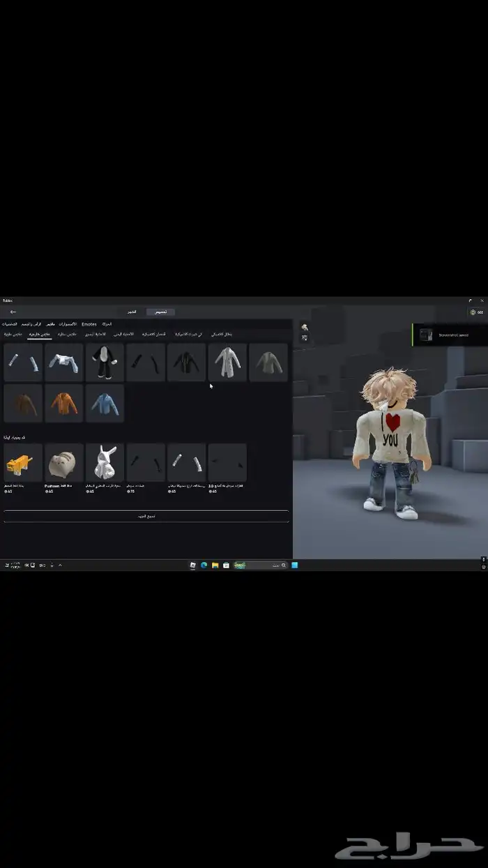488x868 pixels.
Task: Select the long white coat item
Action: pyautogui.click(x=227, y=362)
